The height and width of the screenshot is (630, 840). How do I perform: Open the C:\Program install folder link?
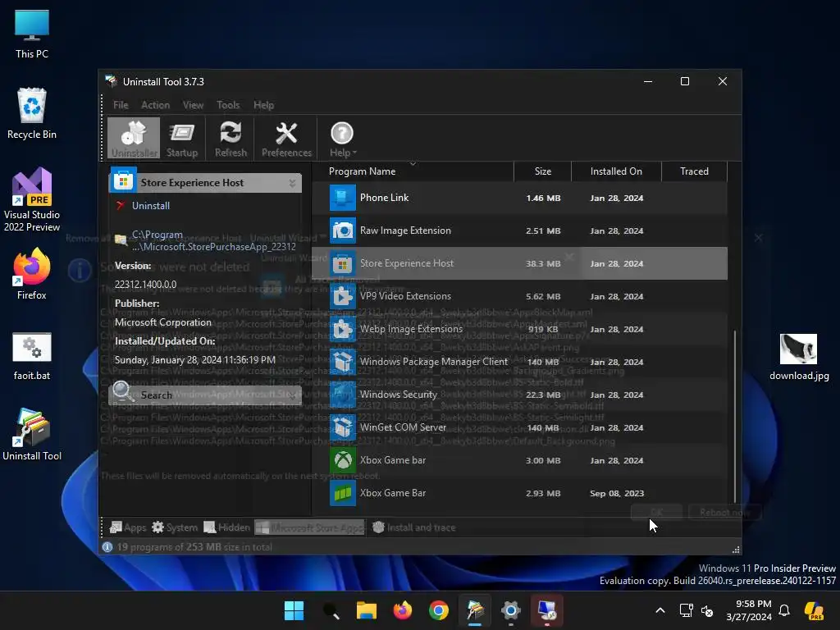click(214, 240)
